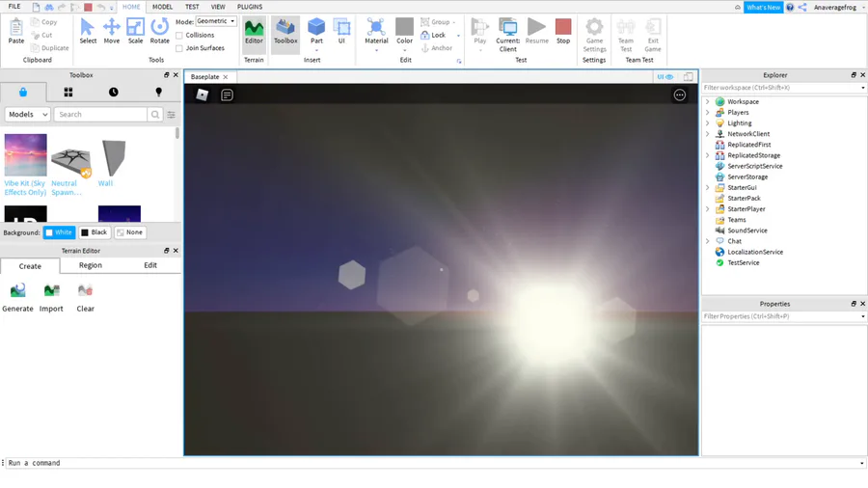Open the Region tab in Terrain Editor
Screen dimensions: 868x488
tap(91, 265)
